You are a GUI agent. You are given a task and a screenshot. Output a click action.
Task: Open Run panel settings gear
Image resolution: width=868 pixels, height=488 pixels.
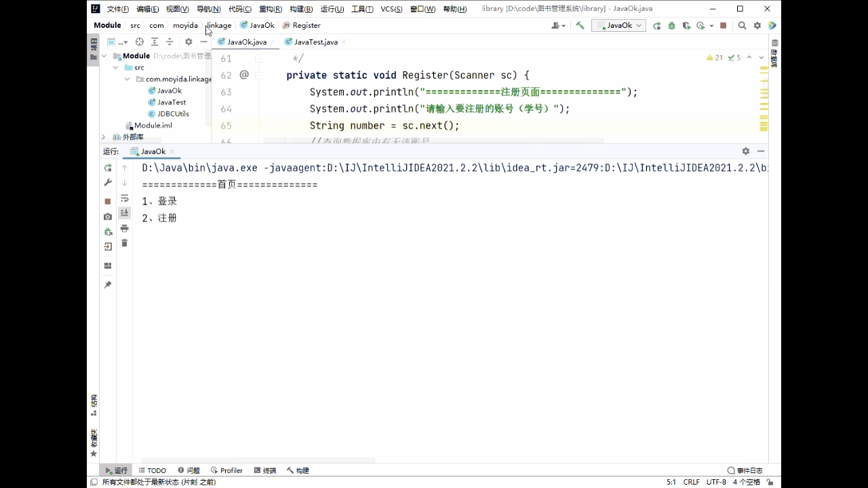(745, 151)
